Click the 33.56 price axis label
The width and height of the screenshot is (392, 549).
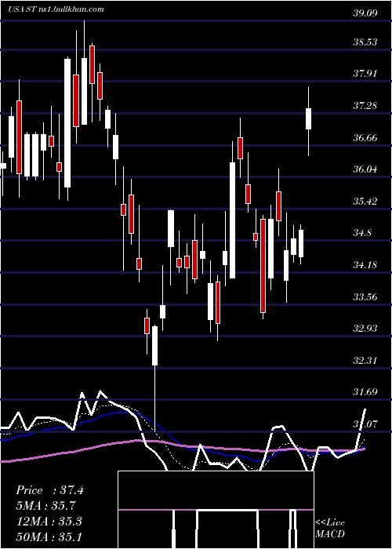coord(365,297)
